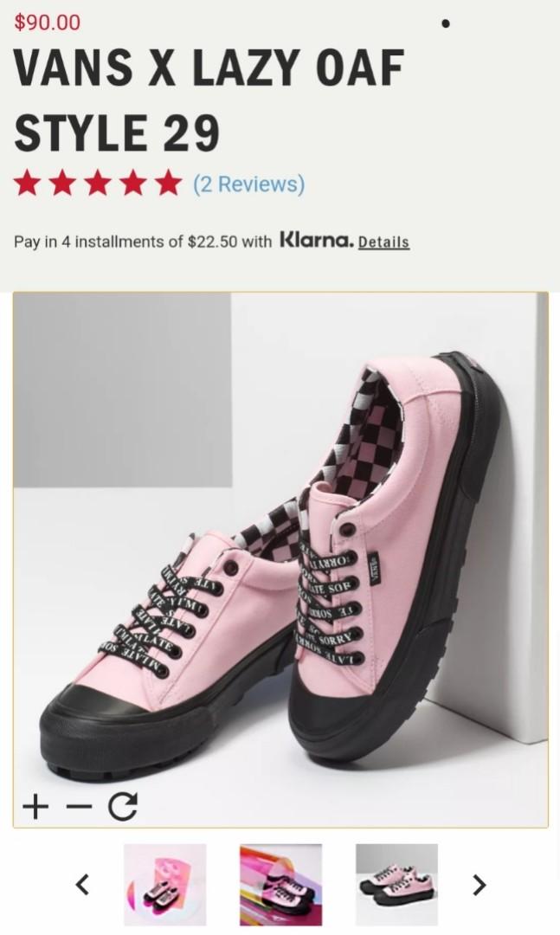Screen dimensions: 560x935
Task: Click the fifth red rating star
Action: [x=168, y=183]
